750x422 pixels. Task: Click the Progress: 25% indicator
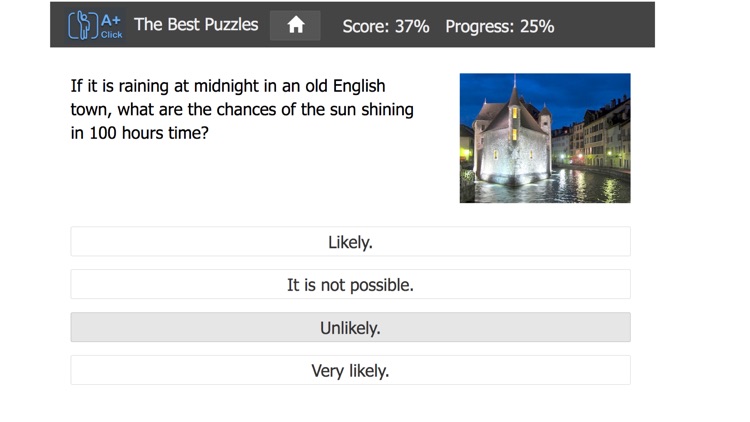click(x=499, y=26)
